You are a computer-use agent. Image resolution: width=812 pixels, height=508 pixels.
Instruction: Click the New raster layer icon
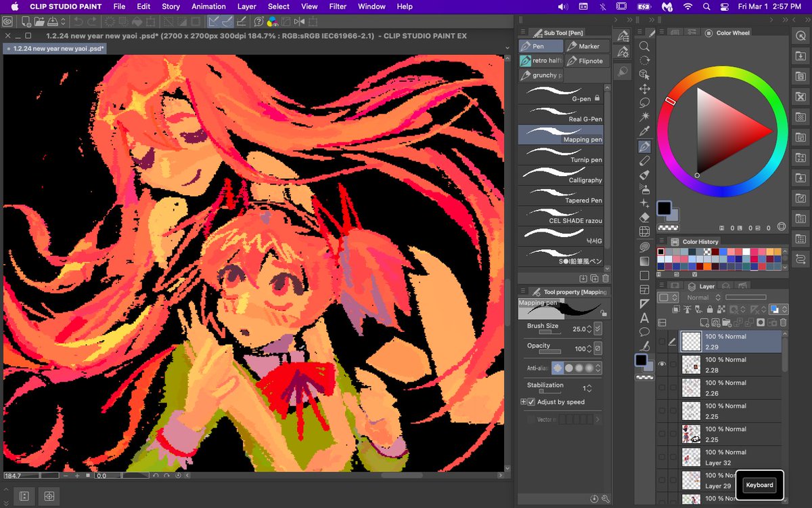705,323
